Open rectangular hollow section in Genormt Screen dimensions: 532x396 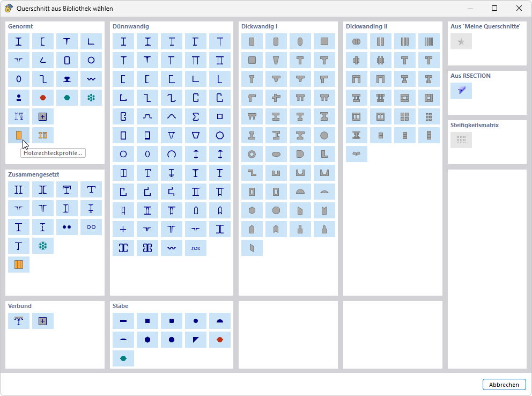(x=67, y=61)
